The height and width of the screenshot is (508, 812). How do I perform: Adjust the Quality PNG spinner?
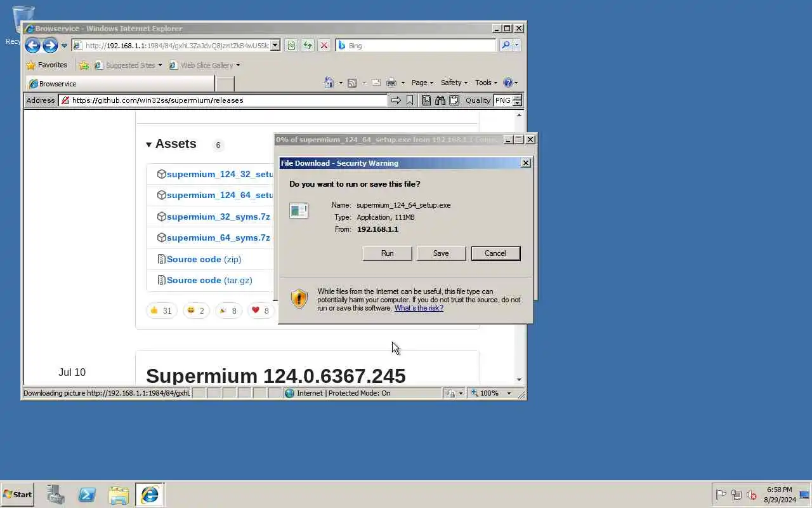tap(518, 100)
